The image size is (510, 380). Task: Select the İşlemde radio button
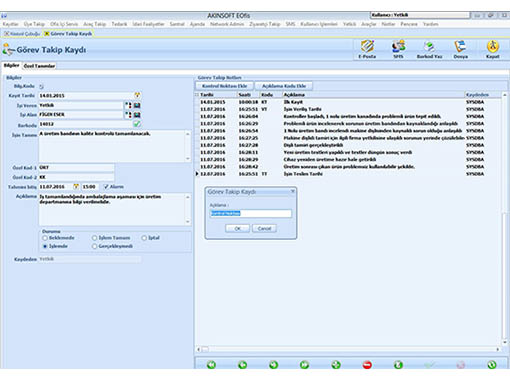click(x=45, y=246)
